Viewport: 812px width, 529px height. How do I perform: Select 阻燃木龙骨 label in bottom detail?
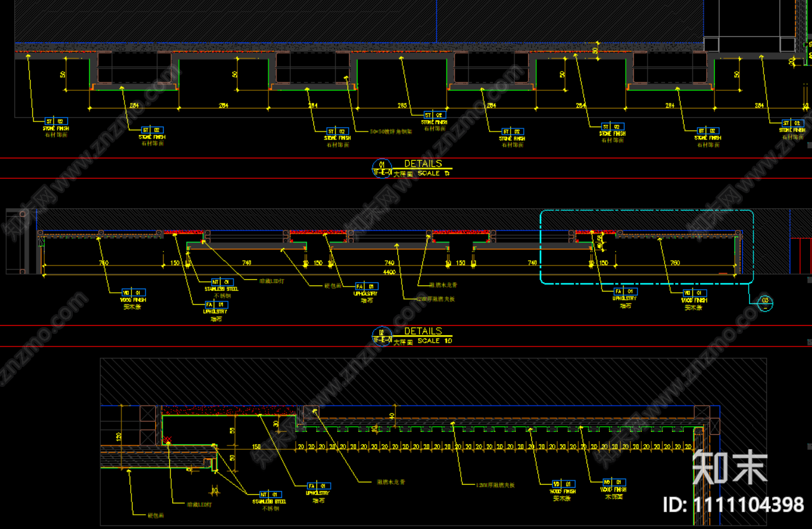391,482
